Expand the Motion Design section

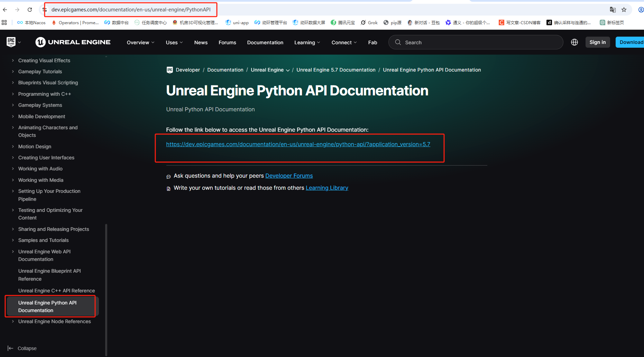pyautogui.click(x=13, y=147)
